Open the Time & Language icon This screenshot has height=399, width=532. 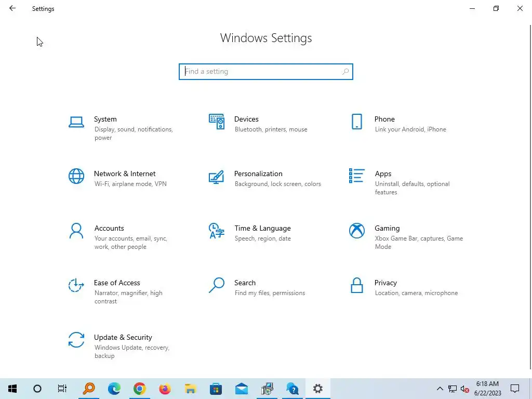click(217, 231)
